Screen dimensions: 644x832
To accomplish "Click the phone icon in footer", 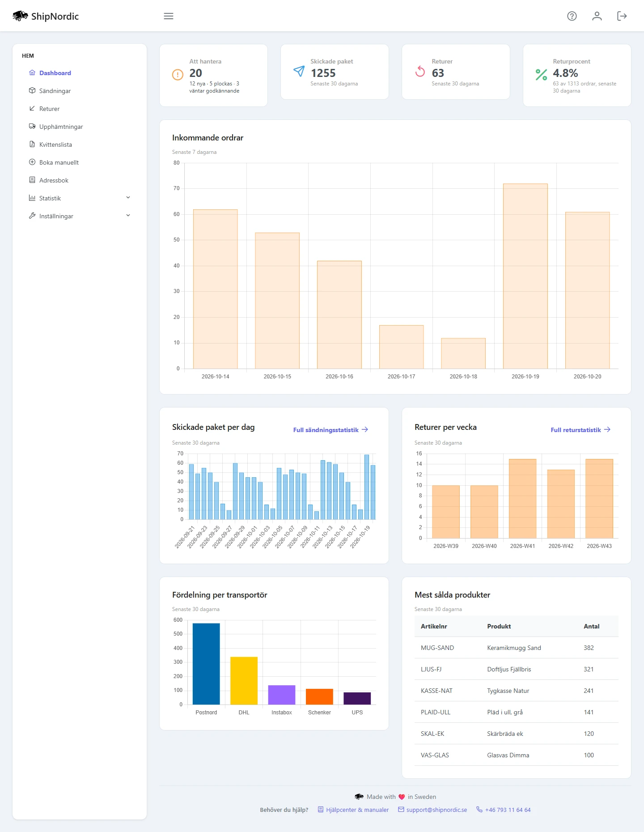I will 479,809.
